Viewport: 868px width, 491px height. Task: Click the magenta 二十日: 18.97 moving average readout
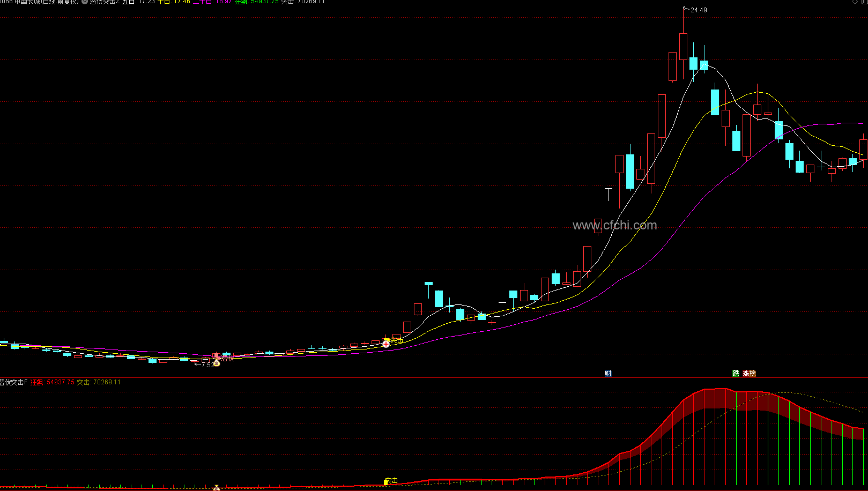pos(212,2)
